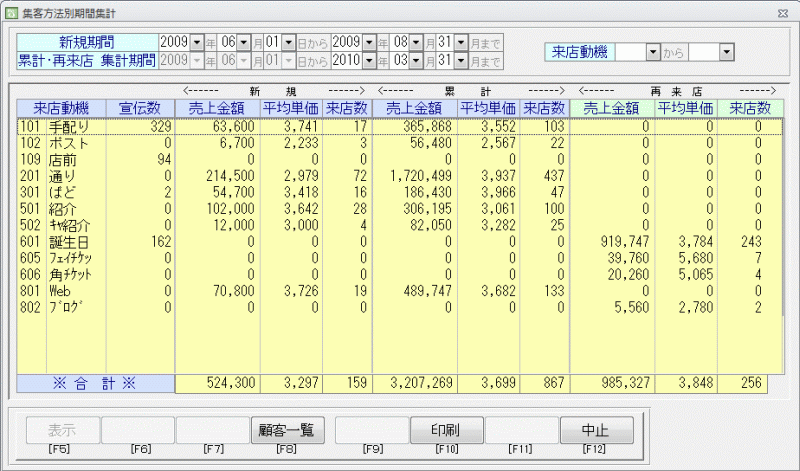The width and height of the screenshot is (800, 471).
Task: Expand the new period end year 2009 dropdown
Action: pyautogui.click(x=369, y=42)
